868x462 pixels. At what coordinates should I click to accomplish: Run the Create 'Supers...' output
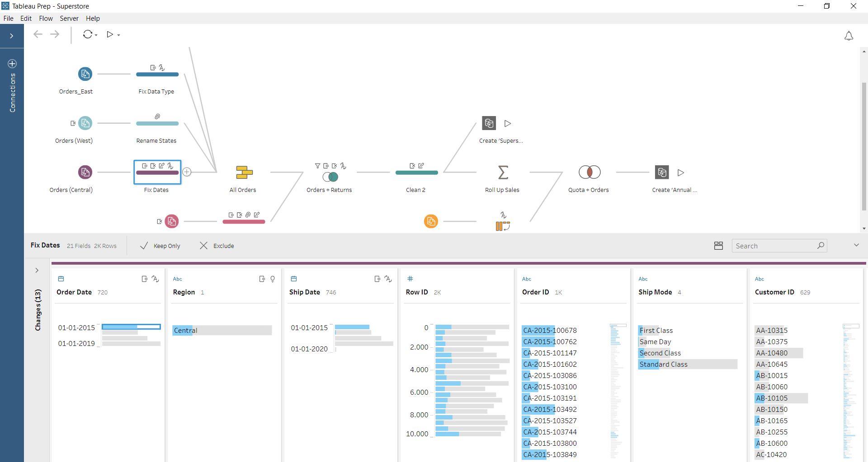pos(508,123)
